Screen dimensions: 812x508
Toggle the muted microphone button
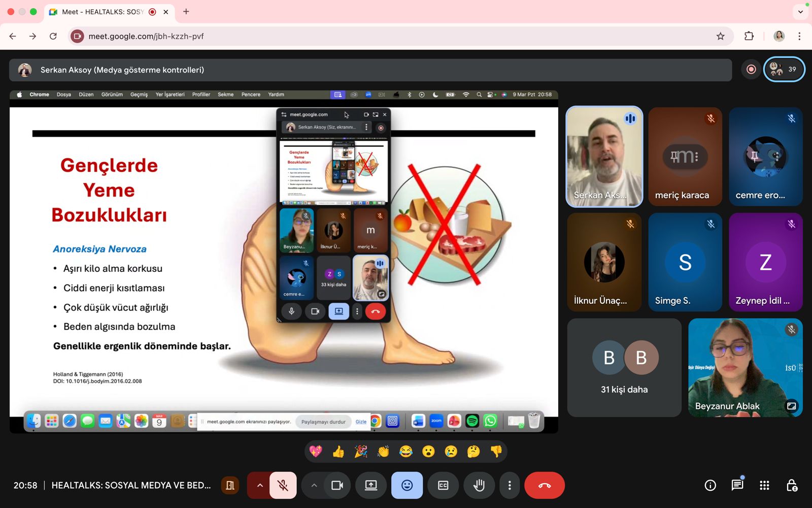283,485
